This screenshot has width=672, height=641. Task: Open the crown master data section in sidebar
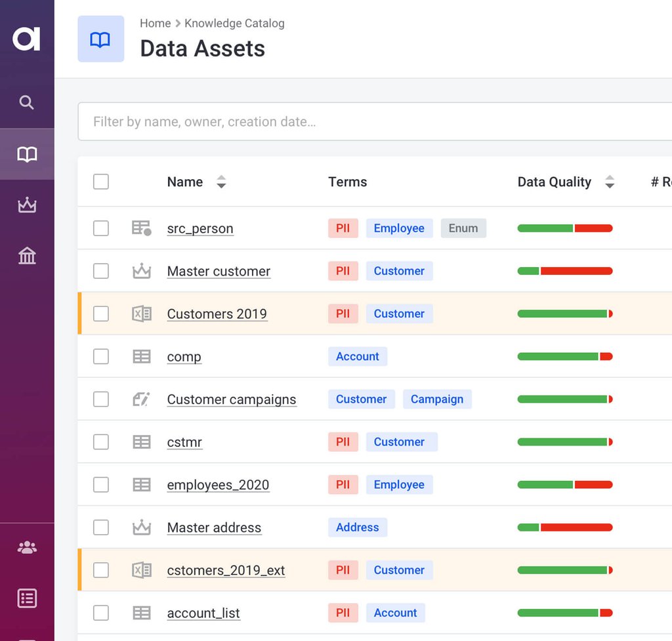click(x=26, y=205)
